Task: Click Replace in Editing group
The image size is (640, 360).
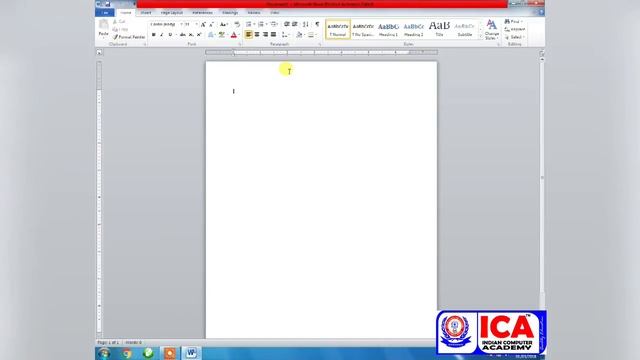Action: pos(515,29)
